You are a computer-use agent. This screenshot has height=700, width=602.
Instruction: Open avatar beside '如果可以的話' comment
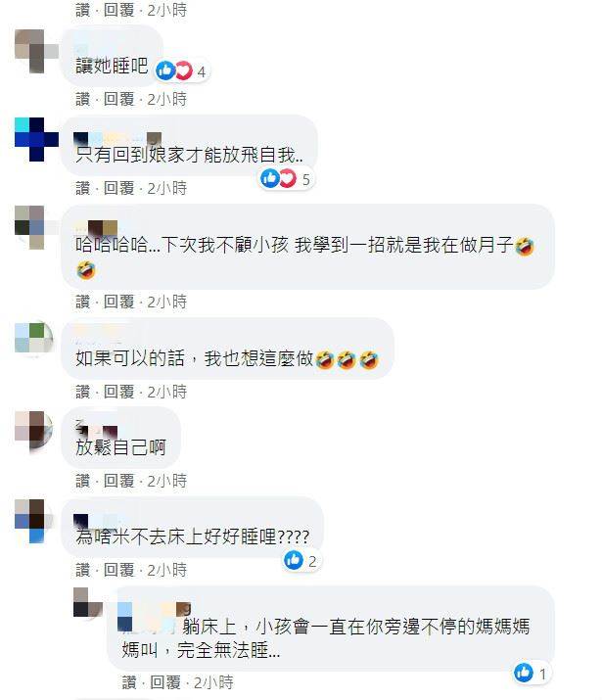pos(33,338)
